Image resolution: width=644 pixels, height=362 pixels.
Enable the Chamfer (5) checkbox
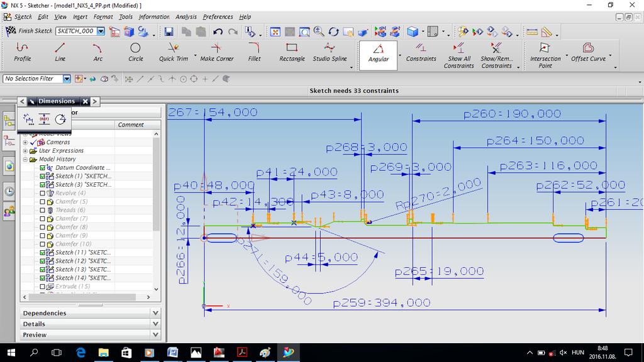[42, 202]
